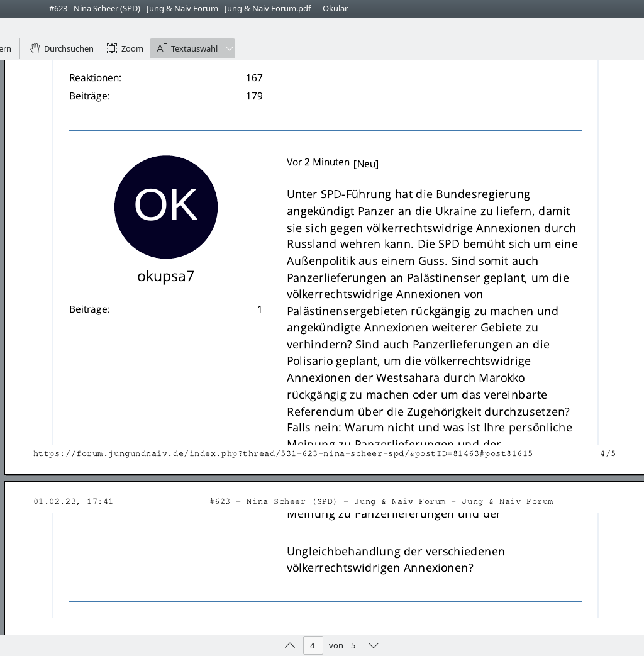This screenshot has width=644, height=656.
Task: Click the Beiträge count 1 under okupsa7
Action: tap(260, 309)
